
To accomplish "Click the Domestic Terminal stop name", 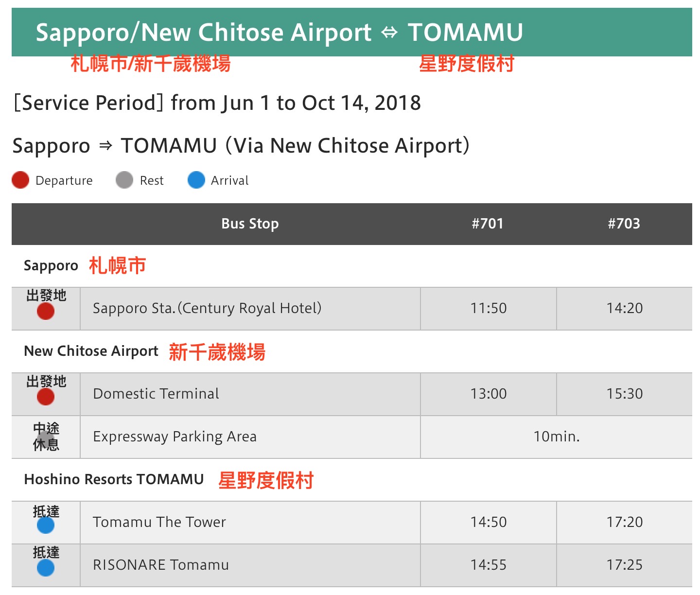I will 156,394.
